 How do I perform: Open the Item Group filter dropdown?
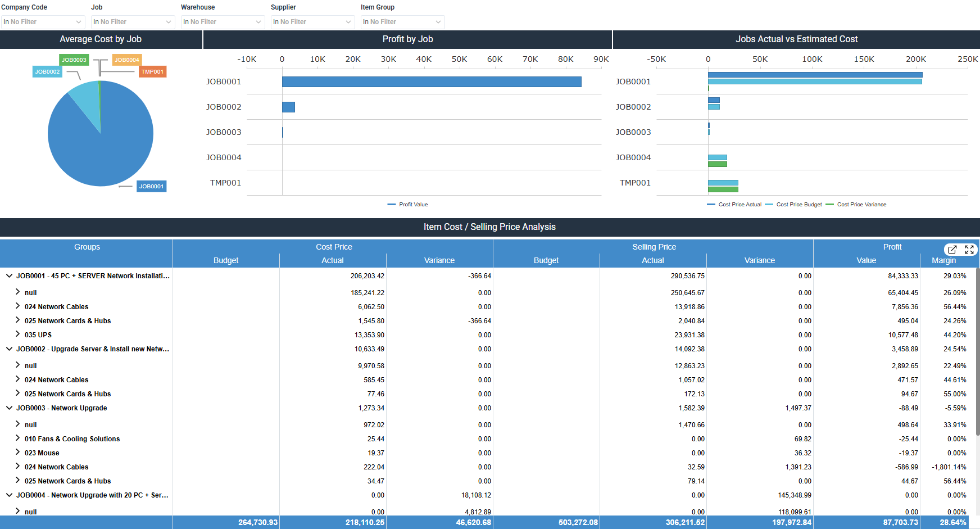point(402,22)
